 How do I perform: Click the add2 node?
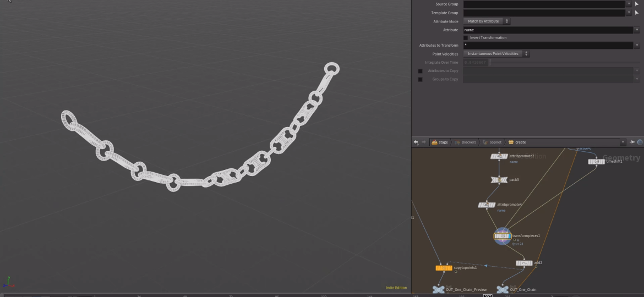[x=523, y=263]
